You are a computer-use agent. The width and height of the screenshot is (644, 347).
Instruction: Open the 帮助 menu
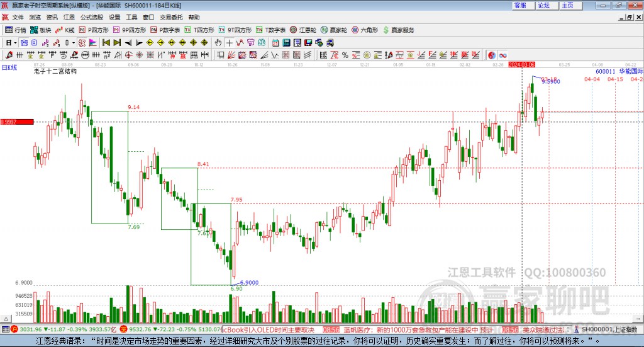[x=194, y=17]
